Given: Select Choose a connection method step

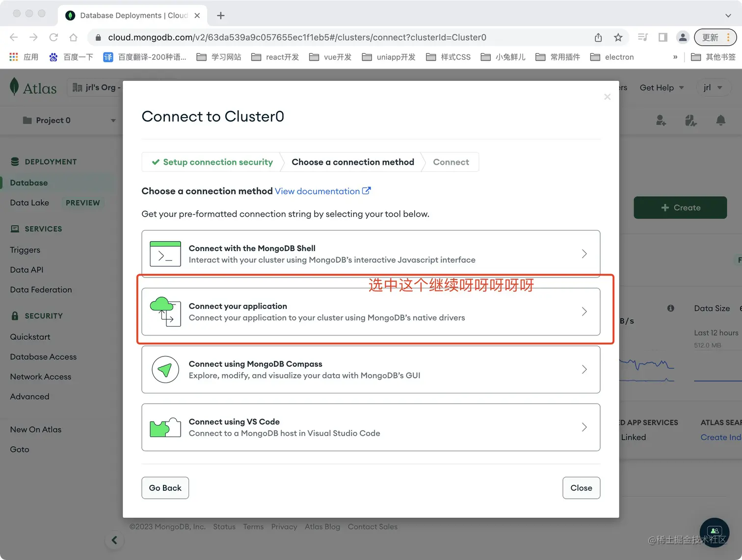Looking at the screenshot, I should tap(353, 162).
